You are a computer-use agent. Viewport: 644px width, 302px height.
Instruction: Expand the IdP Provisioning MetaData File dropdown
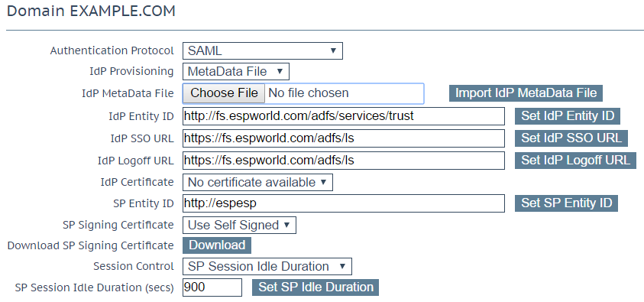(x=236, y=72)
